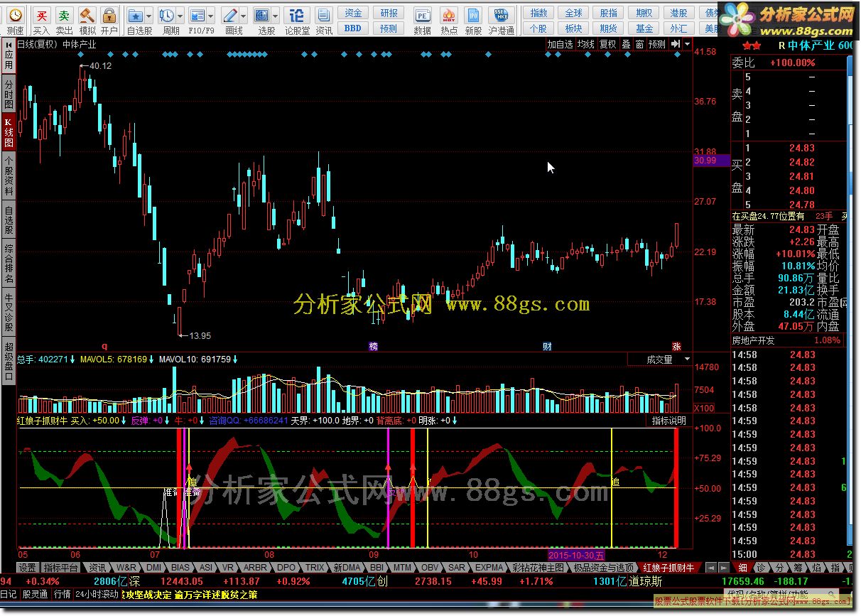Click the 基金 fund button
Screen dimensions: 861x616
point(644,28)
